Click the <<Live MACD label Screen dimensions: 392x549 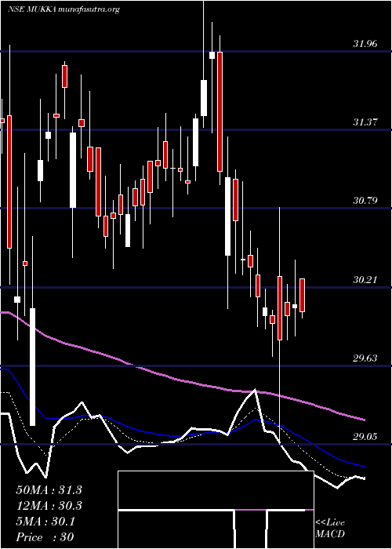pyautogui.click(x=330, y=529)
